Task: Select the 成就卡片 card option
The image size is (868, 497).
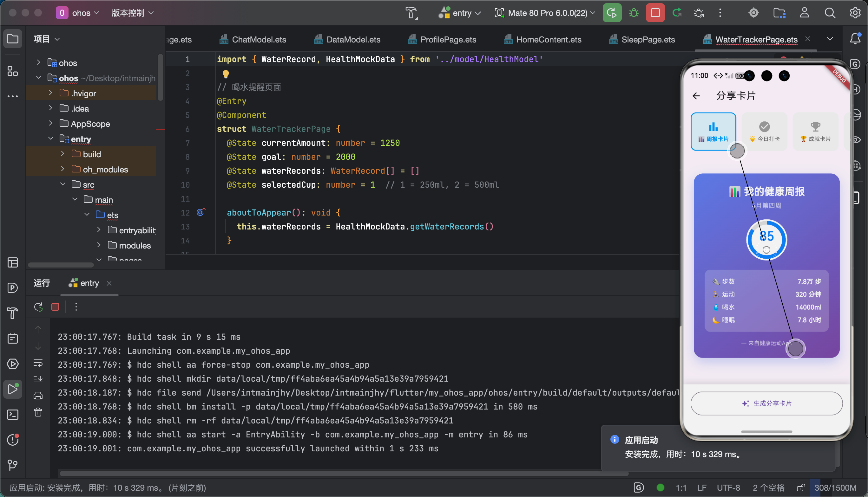Action: click(x=815, y=132)
